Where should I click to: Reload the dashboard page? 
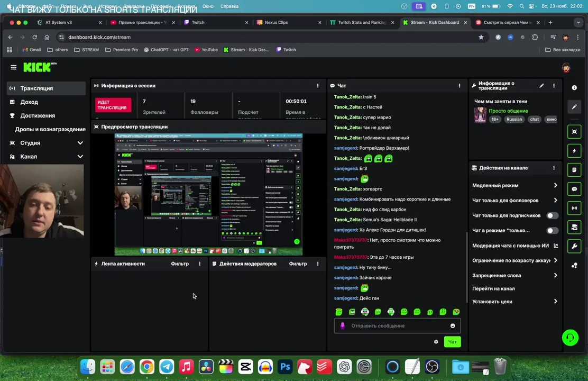(34, 37)
